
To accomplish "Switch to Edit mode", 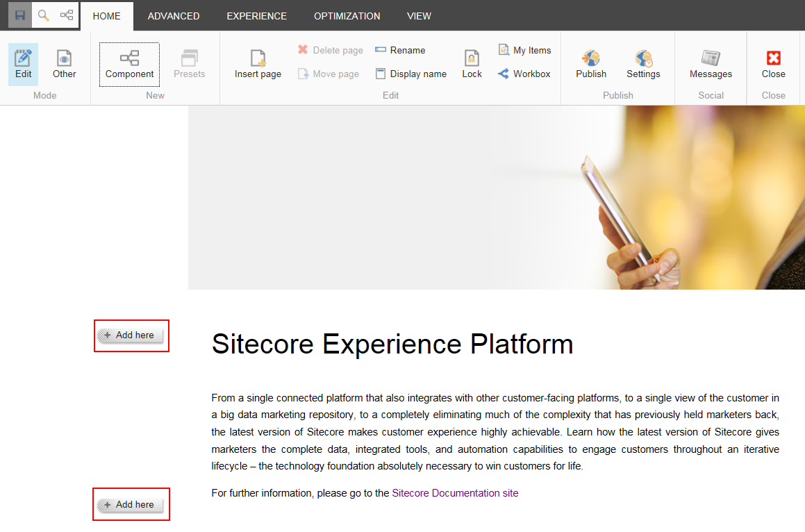I will 24,64.
